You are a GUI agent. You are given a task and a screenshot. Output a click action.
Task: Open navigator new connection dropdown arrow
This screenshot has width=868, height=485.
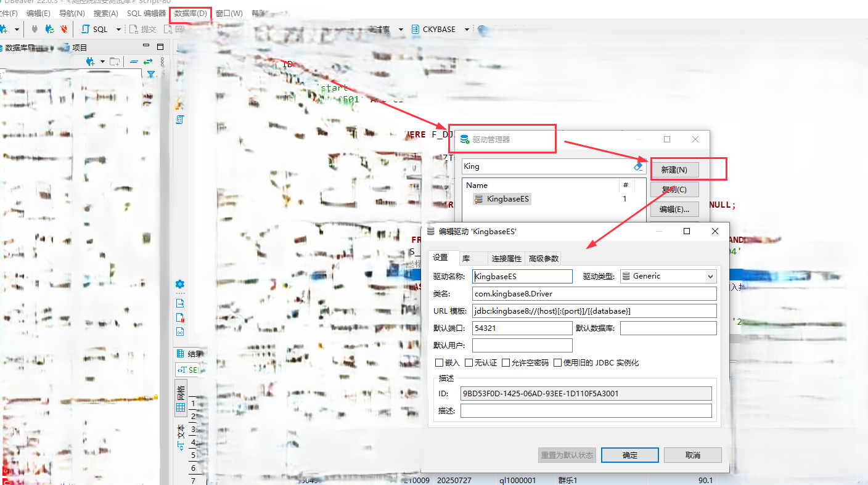102,62
